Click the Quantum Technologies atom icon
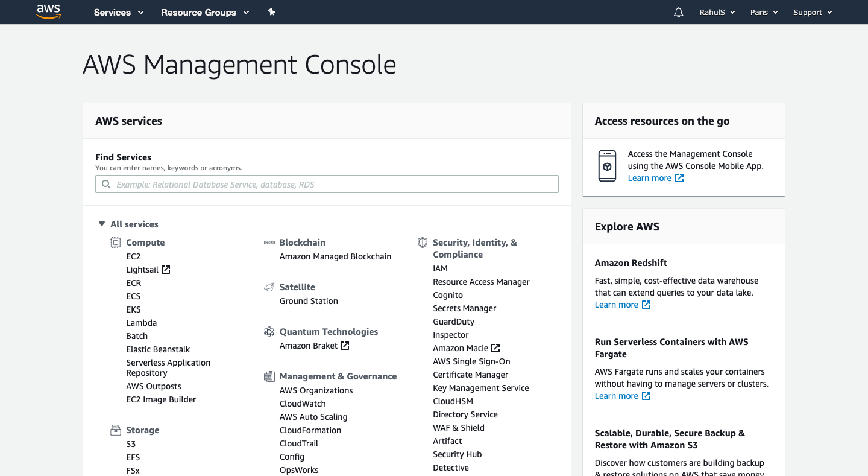This screenshot has width=868, height=476. pos(269,331)
